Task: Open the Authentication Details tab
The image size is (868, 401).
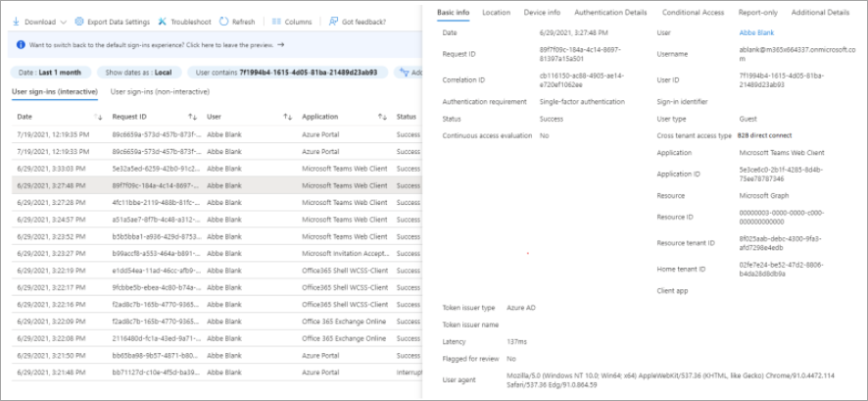Action: click(610, 13)
